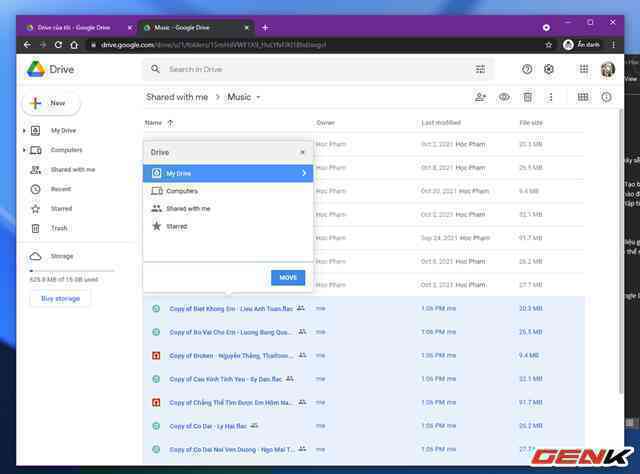Screen dimensions: 640x474
Task: Click the Buy storage button
Action: (x=60, y=298)
